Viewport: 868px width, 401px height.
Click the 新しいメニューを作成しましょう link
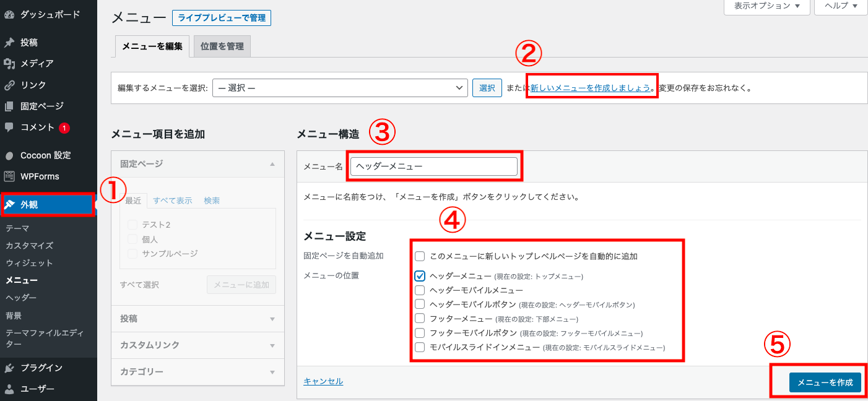pyautogui.click(x=591, y=88)
